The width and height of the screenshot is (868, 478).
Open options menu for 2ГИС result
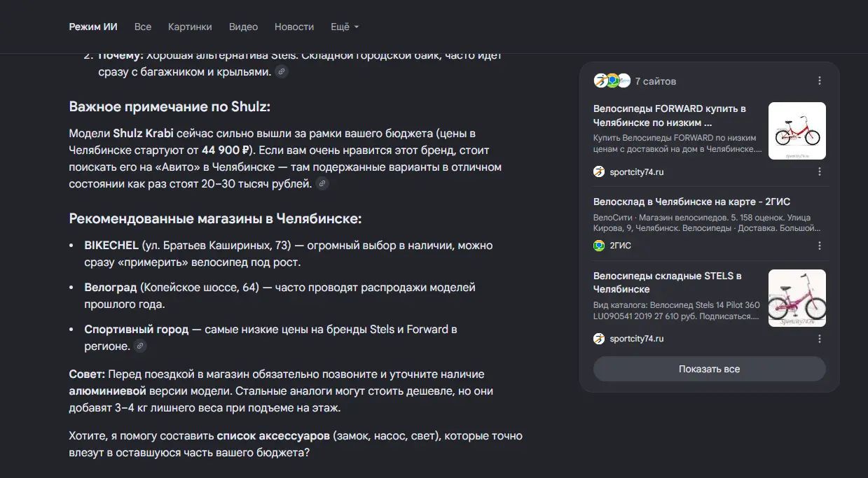[820, 246]
